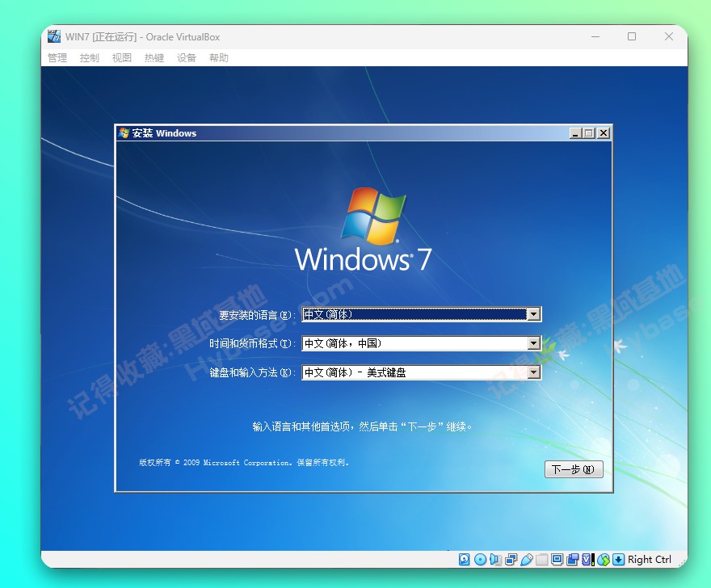Click the audio status icon
Viewport: 711px width, 588px height.
point(495,559)
